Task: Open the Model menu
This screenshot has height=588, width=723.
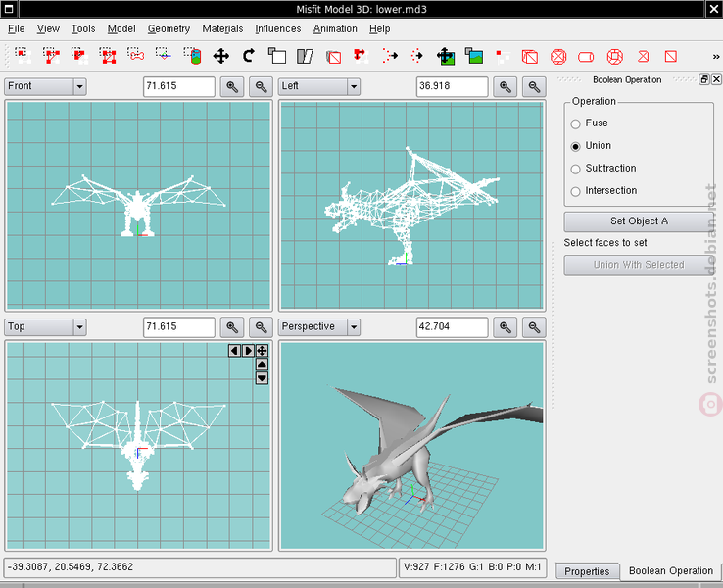Action: coord(121,29)
